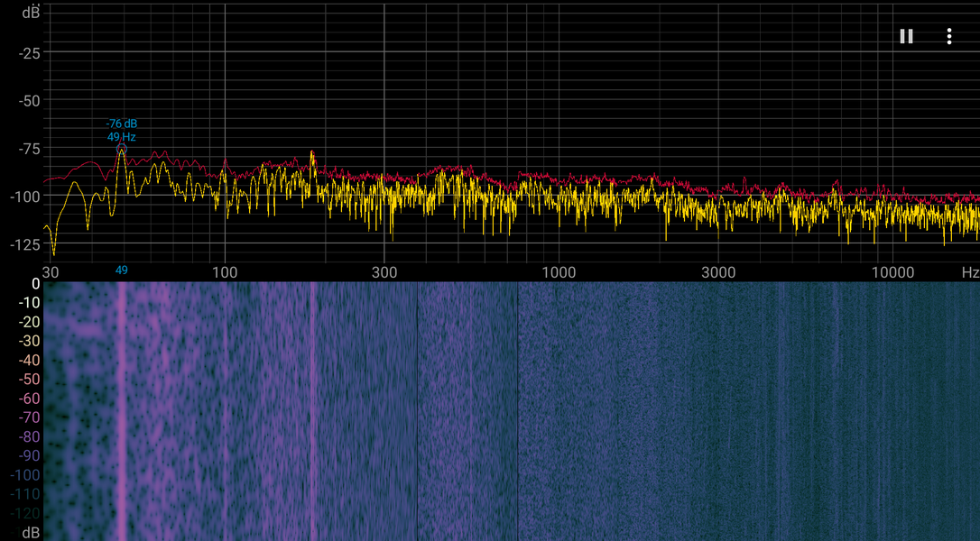The image size is (980, 541).
Task: Click the Hz unit label
Action: click(x=970, y=272)
